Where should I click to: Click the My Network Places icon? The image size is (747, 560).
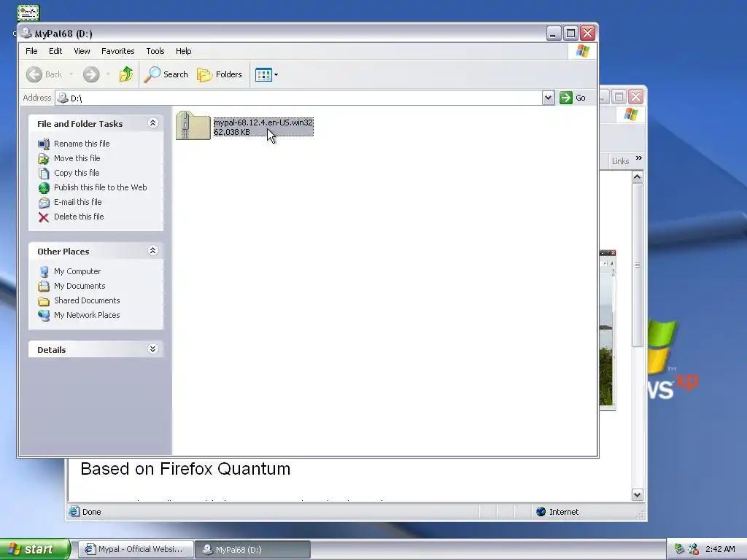point(43,315)
